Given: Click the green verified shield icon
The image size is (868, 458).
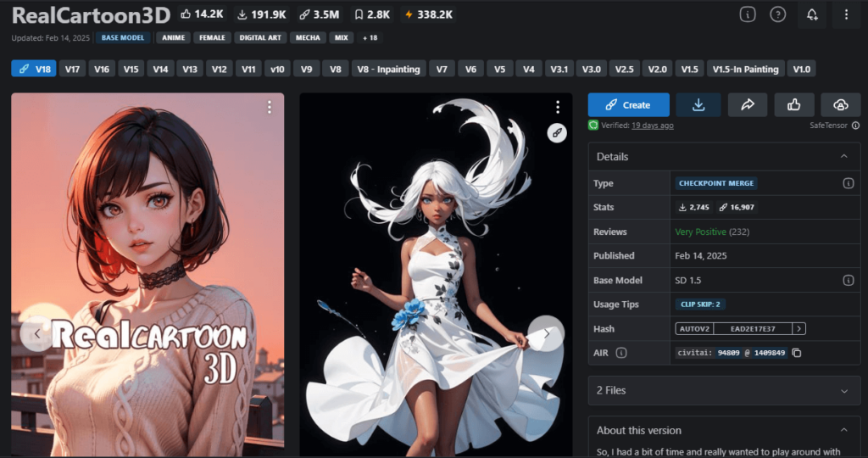Looking at the screenshot, I should (593, 126).
